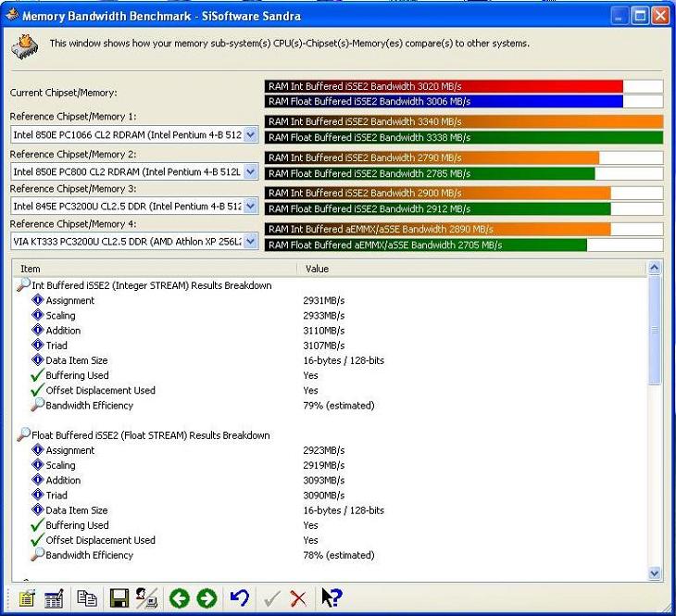Image resolution: width=676 pixels, height=616 pixels.
Task: Select Int Buffered iSSE2 Results Breakdown row
Action: 152,285
